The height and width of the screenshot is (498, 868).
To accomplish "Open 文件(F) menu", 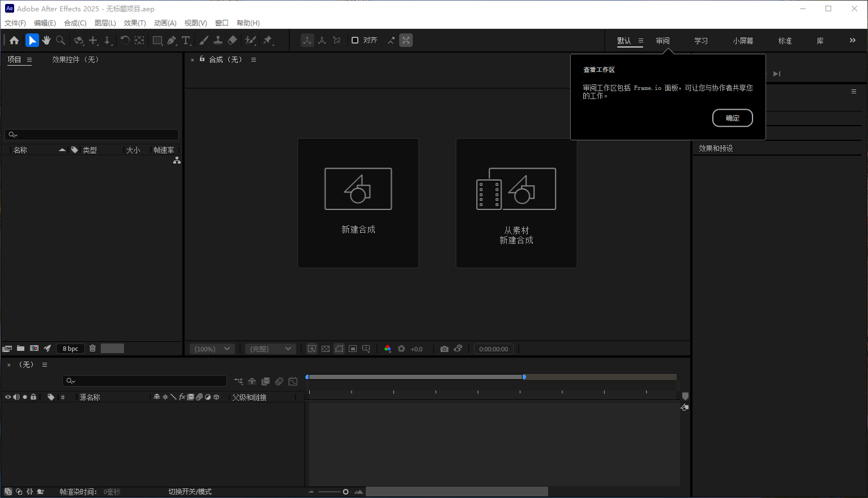I will pyautogui.click(x=15, y=23).
